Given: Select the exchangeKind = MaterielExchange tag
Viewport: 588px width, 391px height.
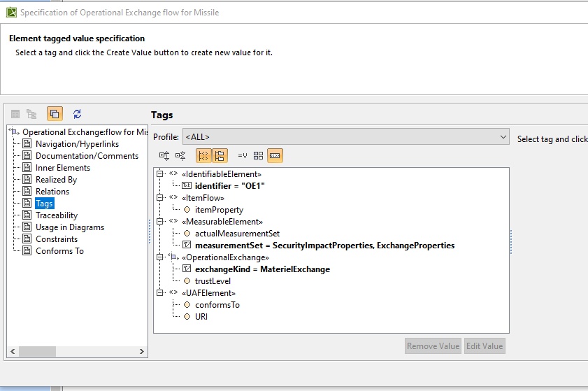Looking at the screenshot, I should coord(262,269).
